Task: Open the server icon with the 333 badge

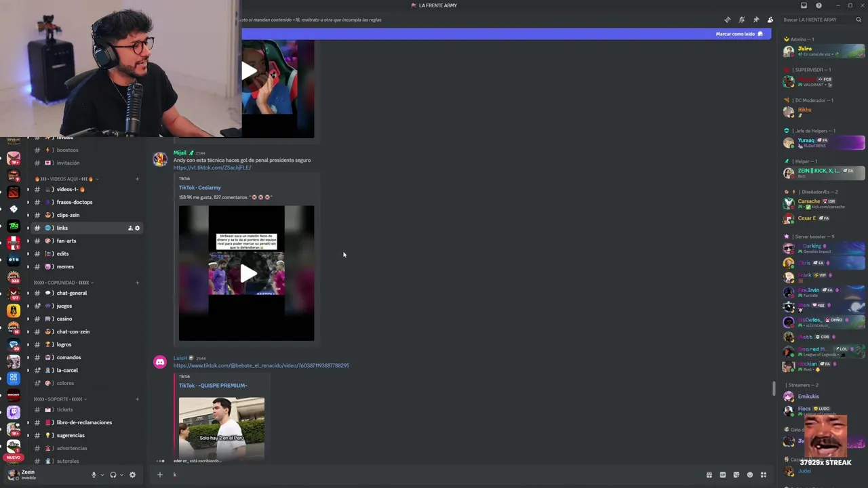Action: point(14,277)
